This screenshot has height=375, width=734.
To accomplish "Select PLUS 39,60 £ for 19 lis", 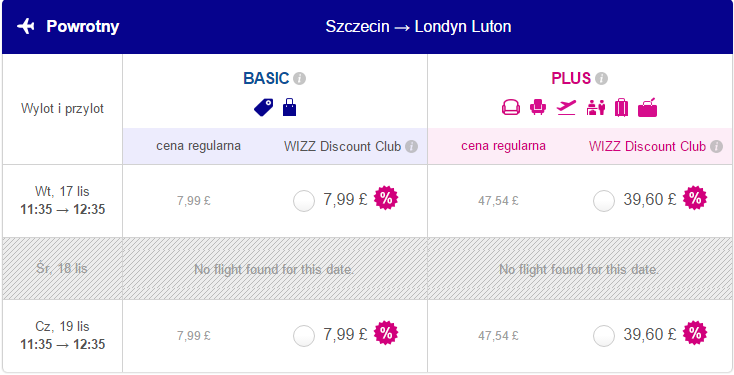I will (604, 336).
